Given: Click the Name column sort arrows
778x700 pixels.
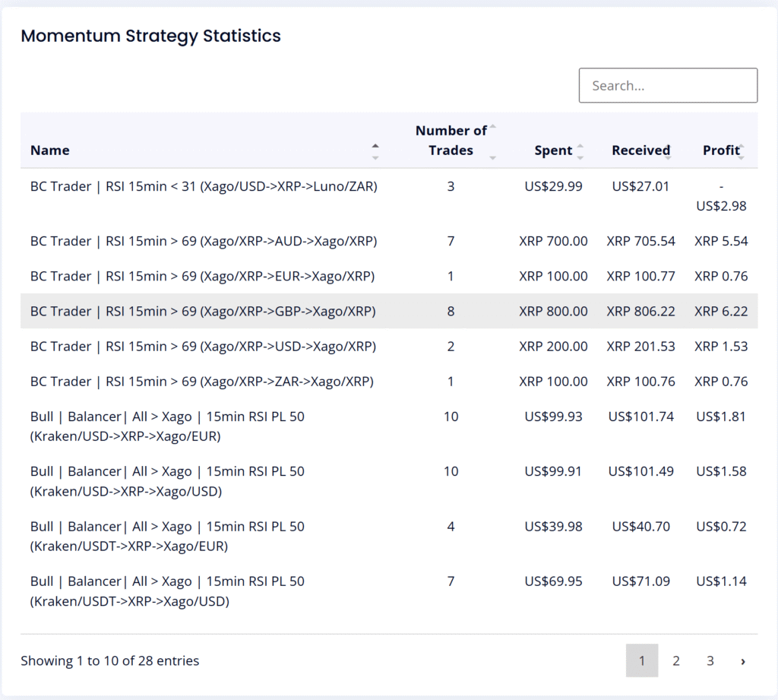Looking at the screenshot, I should coord(375,150).
